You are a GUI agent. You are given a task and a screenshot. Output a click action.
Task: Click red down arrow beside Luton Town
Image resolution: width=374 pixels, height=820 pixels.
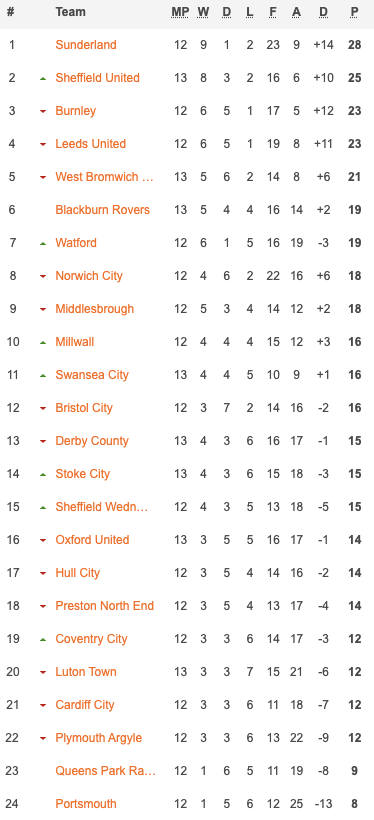click(x=43, y=673)
